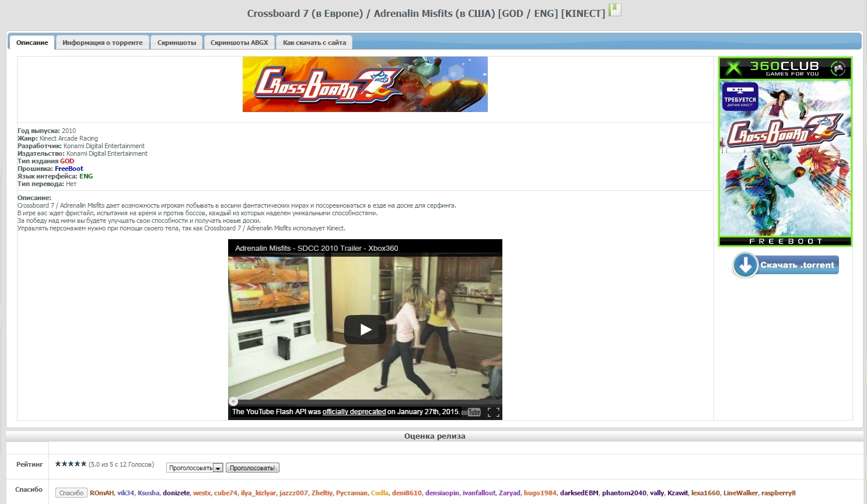Click the CrossBoard 7 banner image
Viewport: 867px width, 504px height.
tap(365, 84)
